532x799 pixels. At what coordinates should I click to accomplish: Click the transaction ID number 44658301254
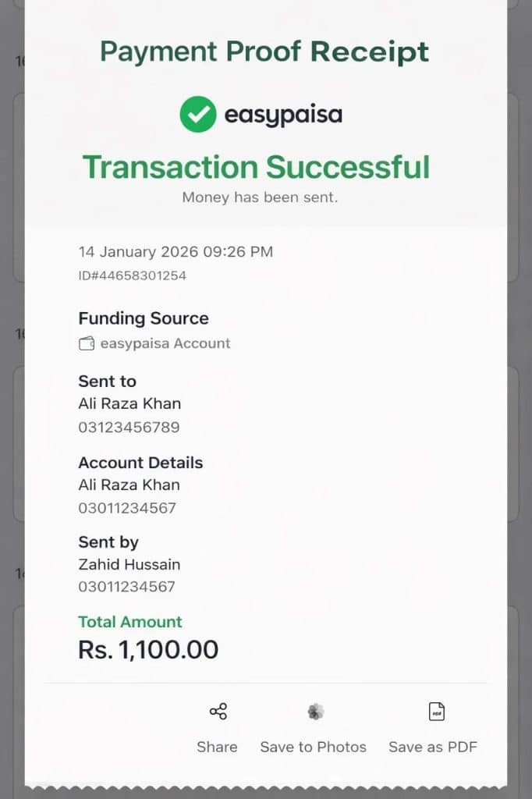[x=132, y=275]
